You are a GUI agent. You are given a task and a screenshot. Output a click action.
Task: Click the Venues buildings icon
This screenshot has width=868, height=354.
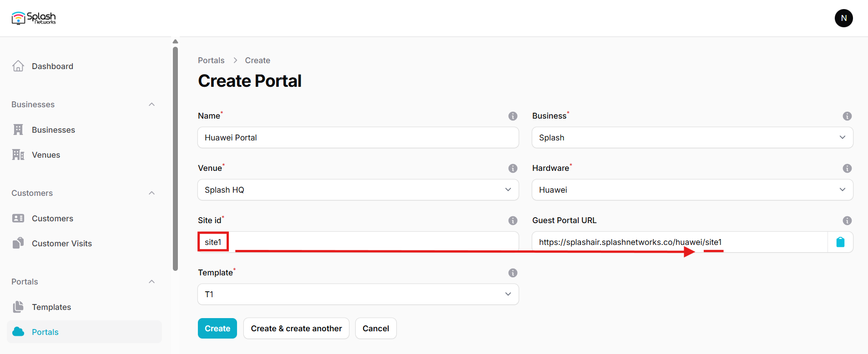18,155
